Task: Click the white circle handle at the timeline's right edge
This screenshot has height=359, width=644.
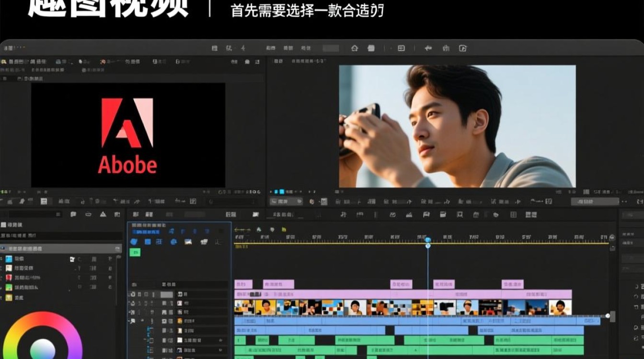Action: (608, 316)
